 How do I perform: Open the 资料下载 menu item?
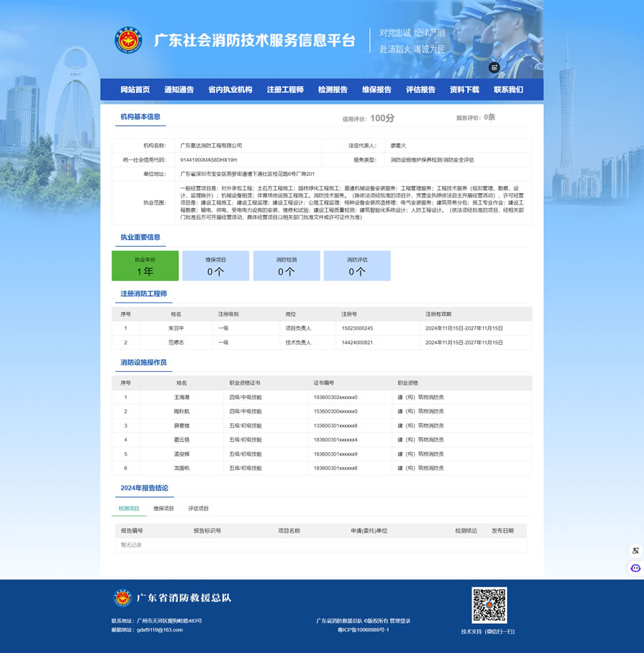click(466, 89)
